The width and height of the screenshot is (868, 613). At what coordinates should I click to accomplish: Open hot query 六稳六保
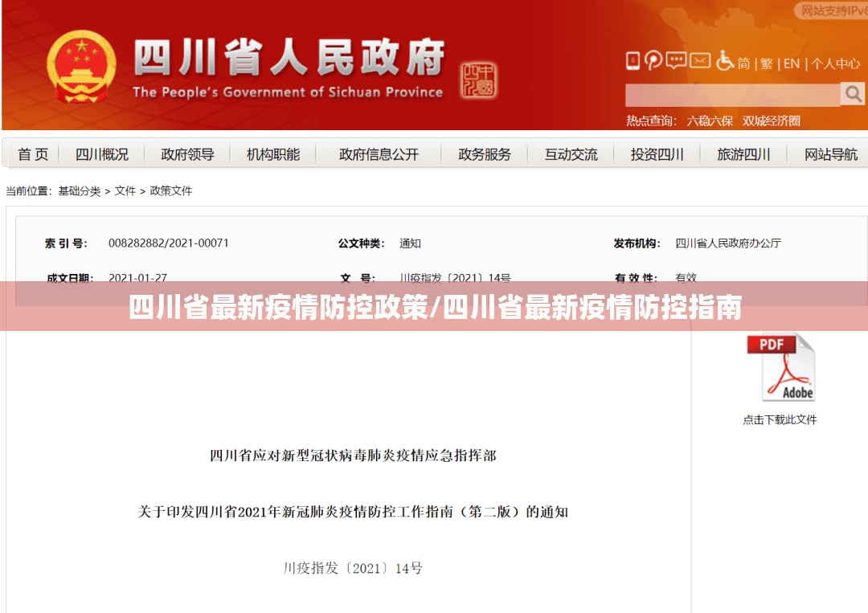click(x=710, y=121)
